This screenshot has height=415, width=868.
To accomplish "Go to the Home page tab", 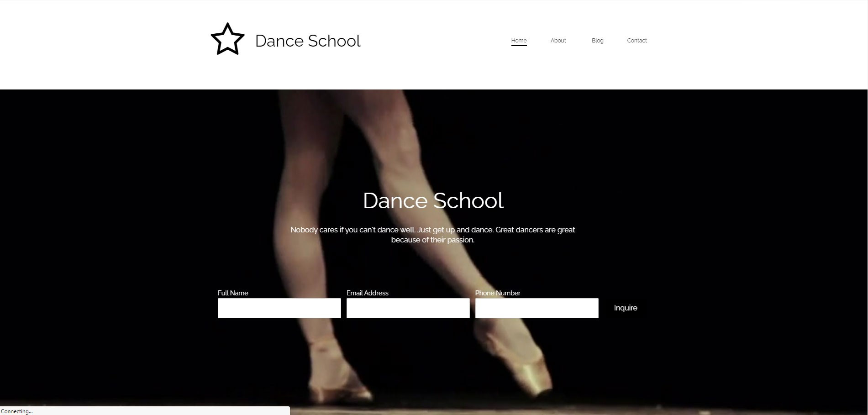I will click(519, 41).
